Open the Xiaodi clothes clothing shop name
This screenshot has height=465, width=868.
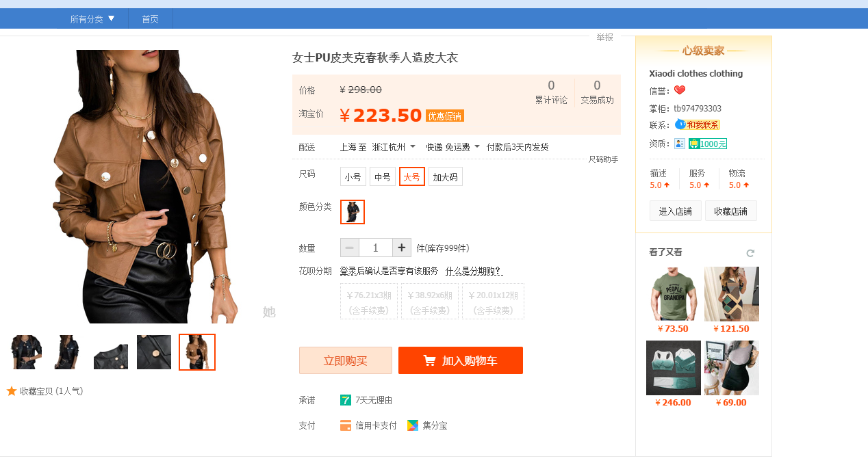695,73
